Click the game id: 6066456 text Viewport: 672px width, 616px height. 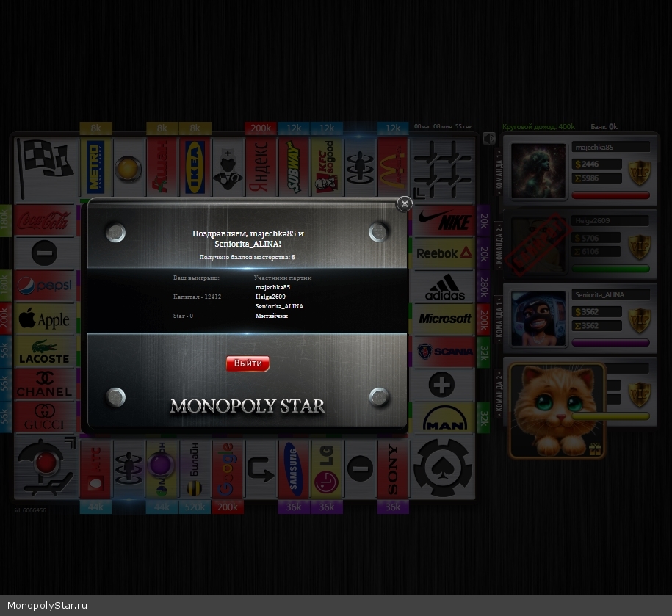coord(31,510)
